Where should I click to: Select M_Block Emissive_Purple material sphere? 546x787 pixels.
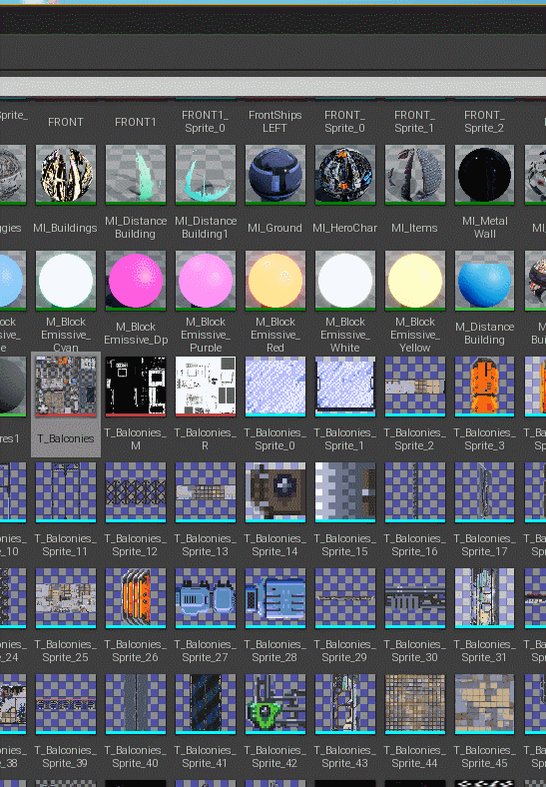[x=205, y=281]
